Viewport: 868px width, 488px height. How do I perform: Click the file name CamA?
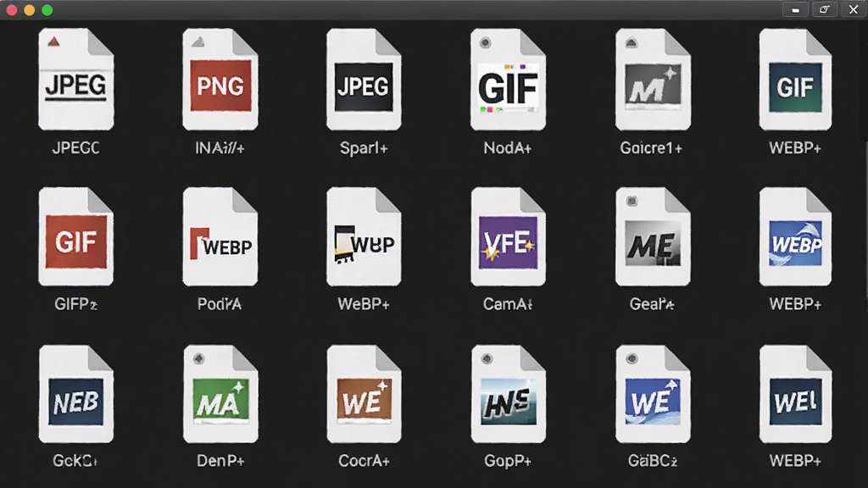[508, 304]
